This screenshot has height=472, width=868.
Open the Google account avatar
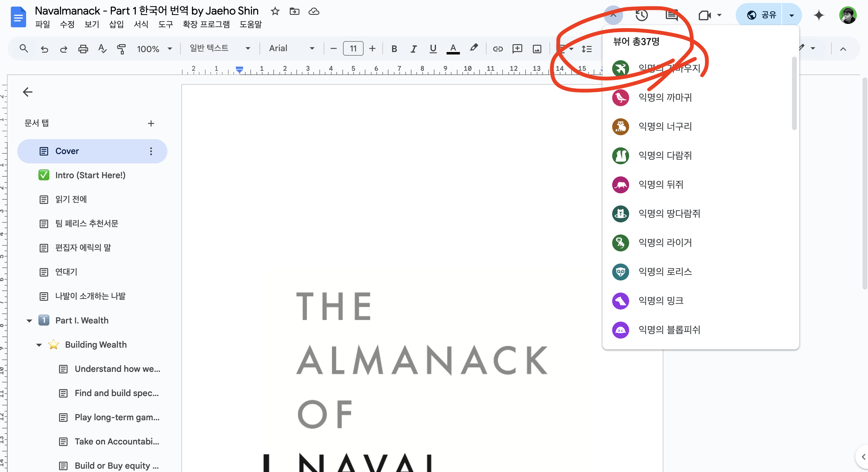(848, 15)
